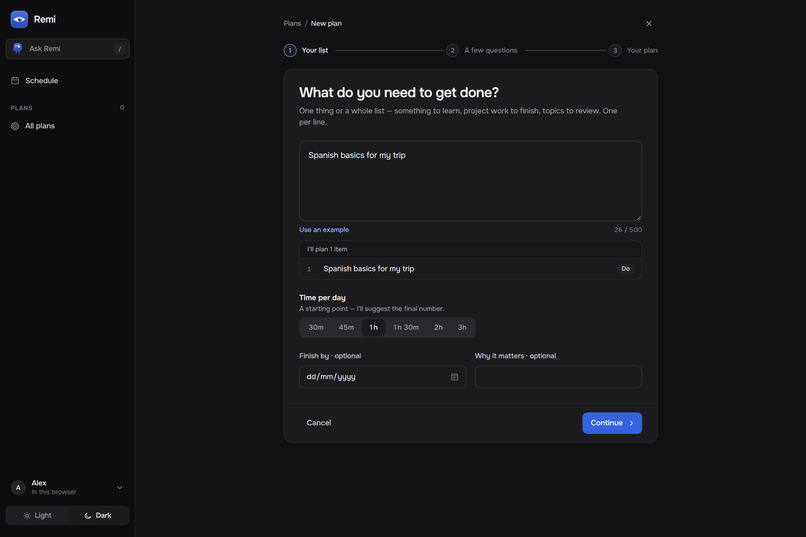Click Use an example link
The width and height of the screenshot is (806, 537).
(324, 230)
